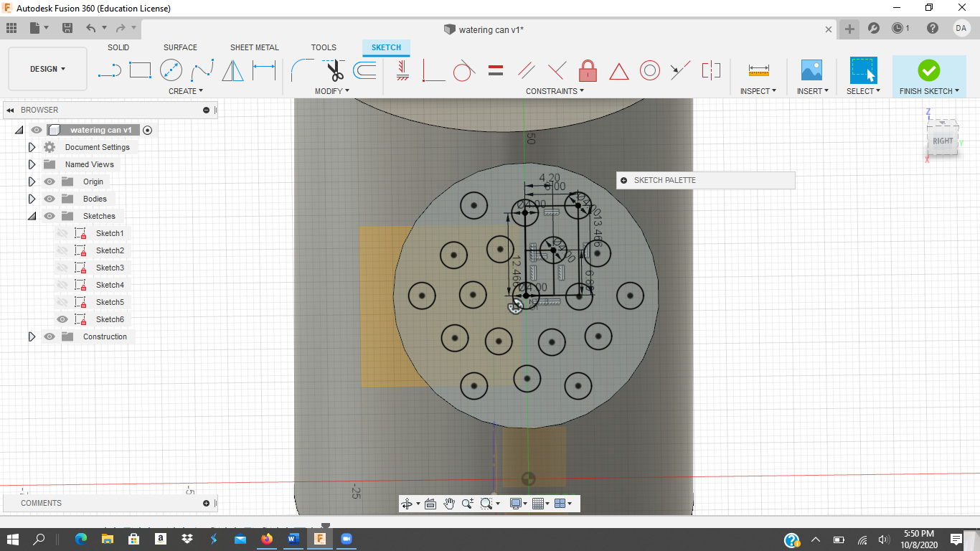Show Sketch3 with its eye icon
This screenshot has height=551, width=980.
[x=62, y=268]
